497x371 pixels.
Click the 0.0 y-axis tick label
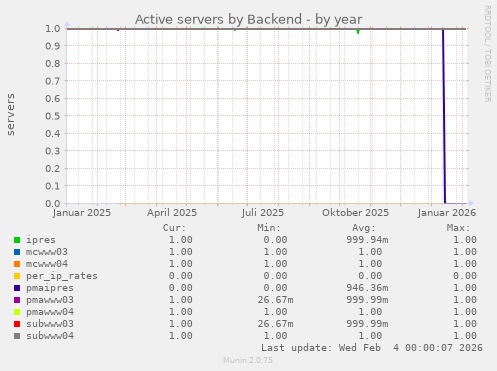click(53, 203)
